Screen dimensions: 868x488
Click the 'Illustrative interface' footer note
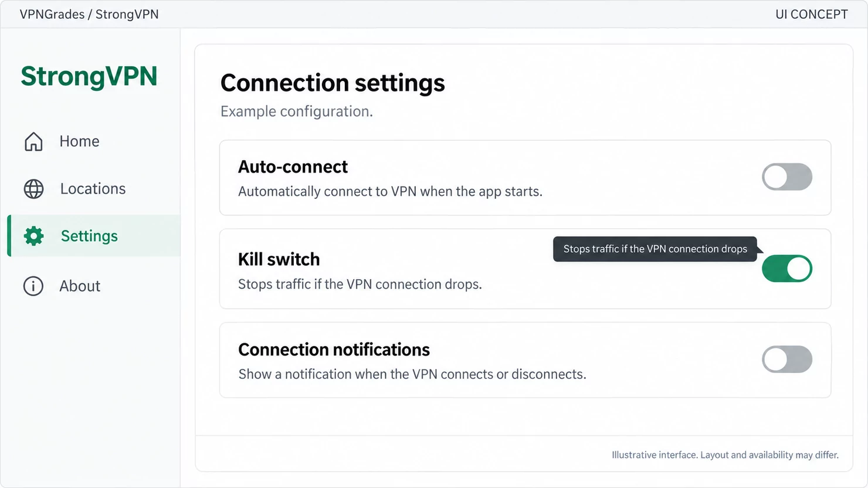click(725, 455)
